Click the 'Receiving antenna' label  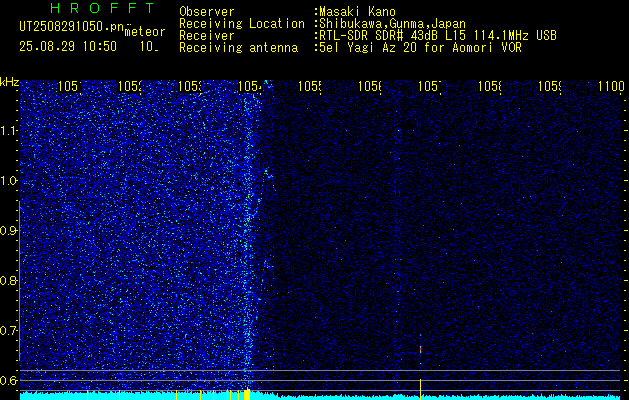tap(238, 48)
